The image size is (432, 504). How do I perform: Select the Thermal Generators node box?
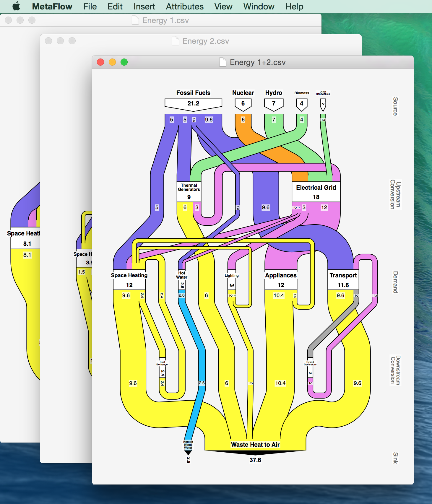tap(189, 192)
